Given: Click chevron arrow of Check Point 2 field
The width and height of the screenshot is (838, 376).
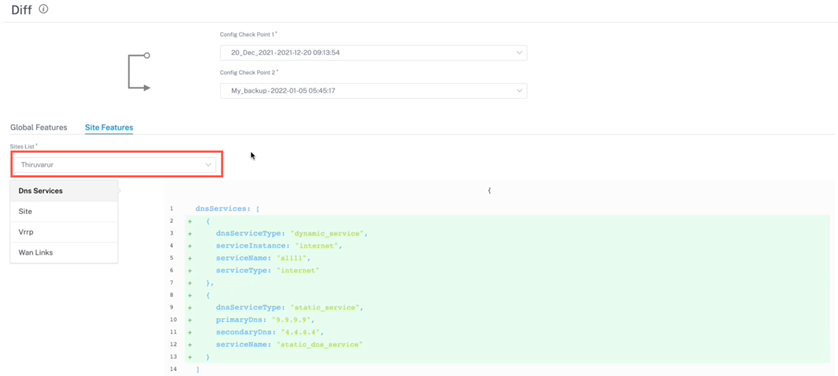Looking at the screenshot, I should tap(519, 91).
